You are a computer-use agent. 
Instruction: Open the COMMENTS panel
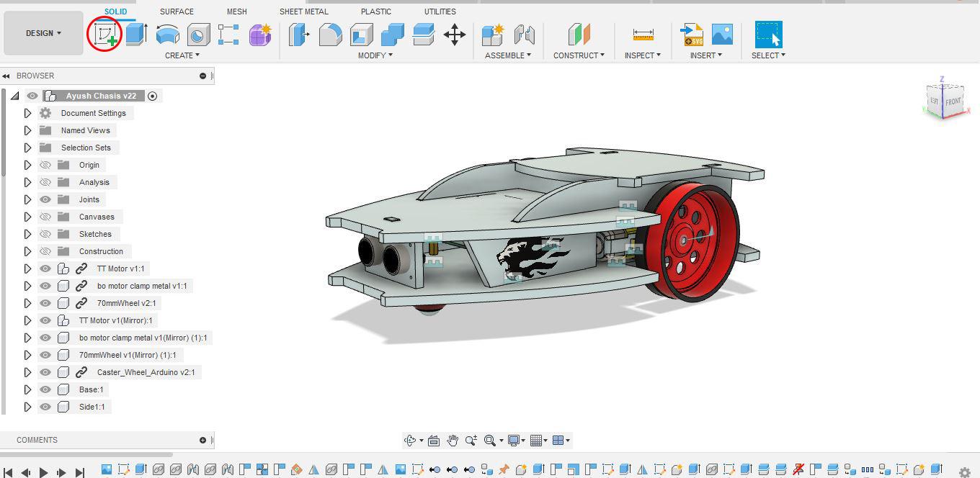37,440
